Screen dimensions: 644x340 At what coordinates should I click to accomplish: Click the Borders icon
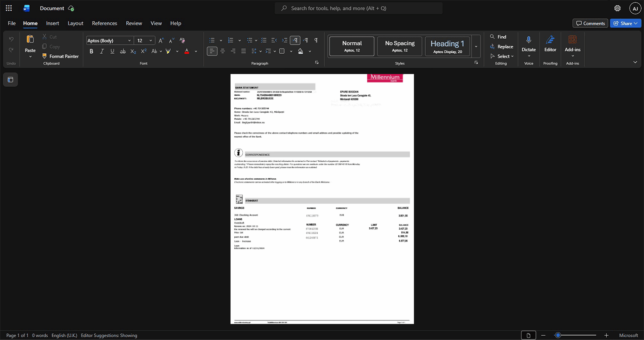click(x=282, y=51)
